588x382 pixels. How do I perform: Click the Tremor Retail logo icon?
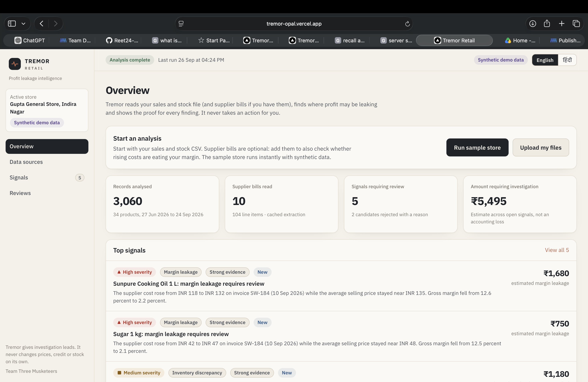(15, 64)
